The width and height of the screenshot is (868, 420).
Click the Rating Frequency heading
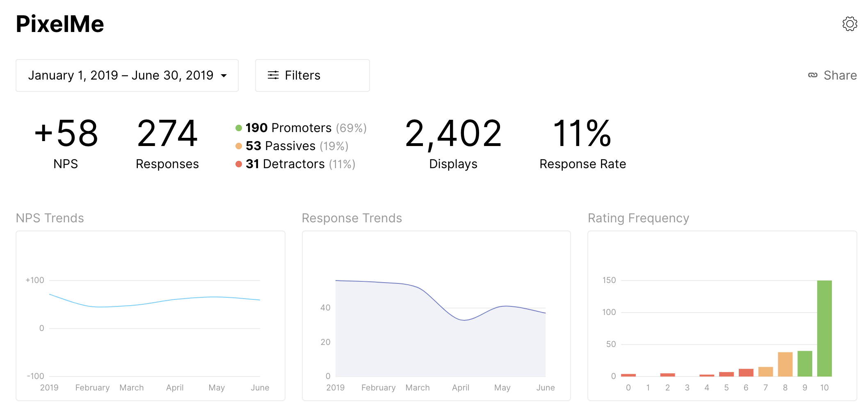coord(638,218)
